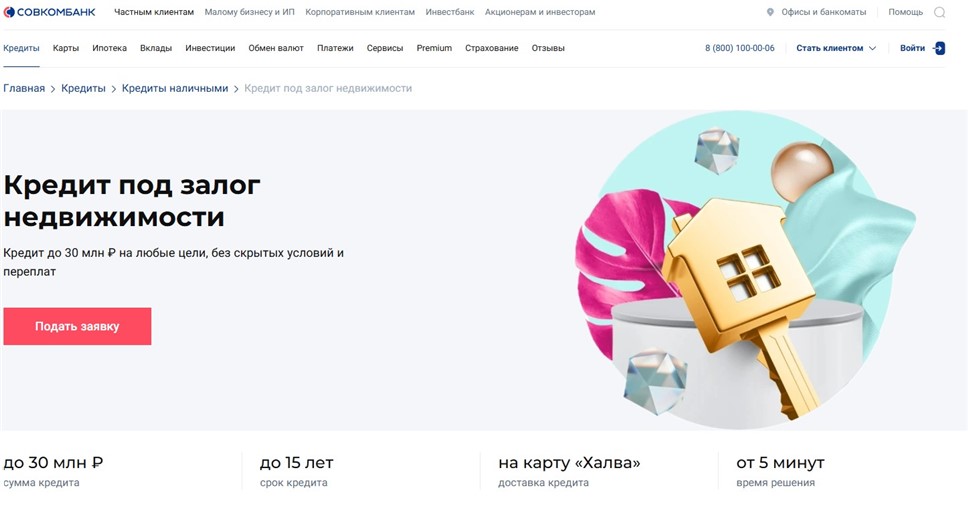Expand the Стать клиентом dropdown
Viewport: 968px width, 508px height.
pos(836,48)
